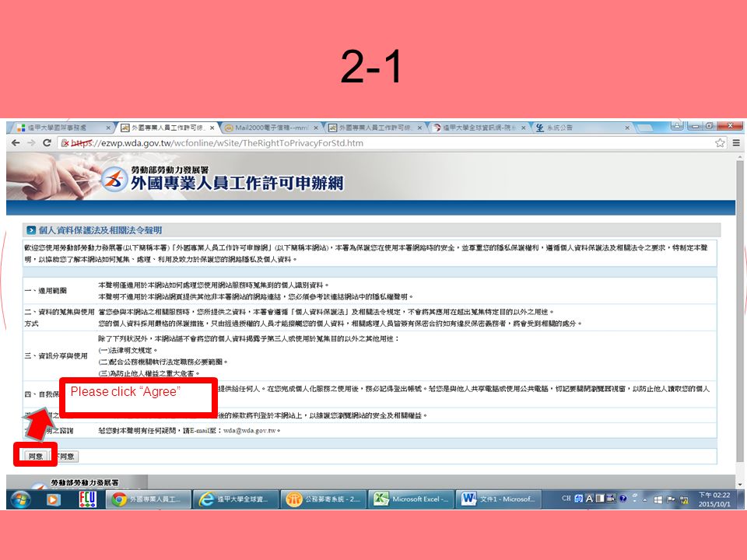Viewport: 747px width, 560px height.
Task: Select the active 外國專業人員工作許可 tab
Action: tap(167, 128)
